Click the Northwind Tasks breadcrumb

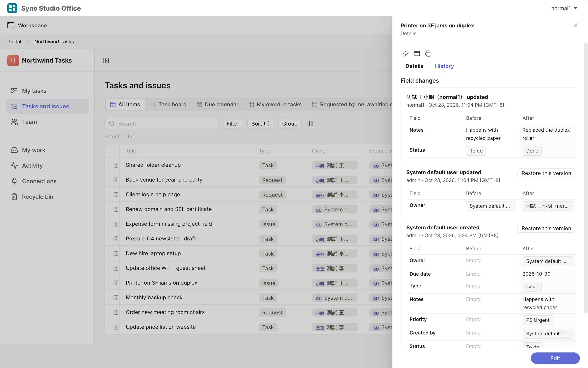[x=54, y=42]
